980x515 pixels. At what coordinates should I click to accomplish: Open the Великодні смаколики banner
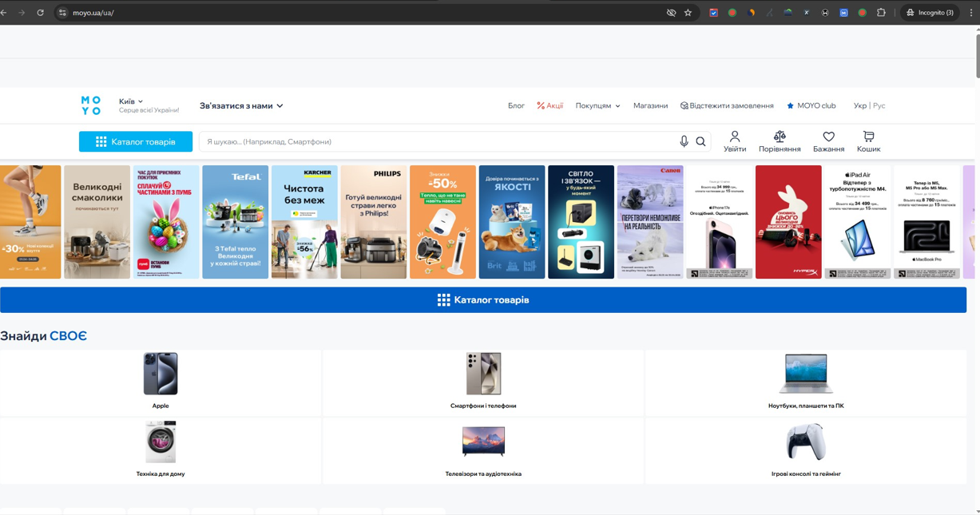tap(97, 222)
